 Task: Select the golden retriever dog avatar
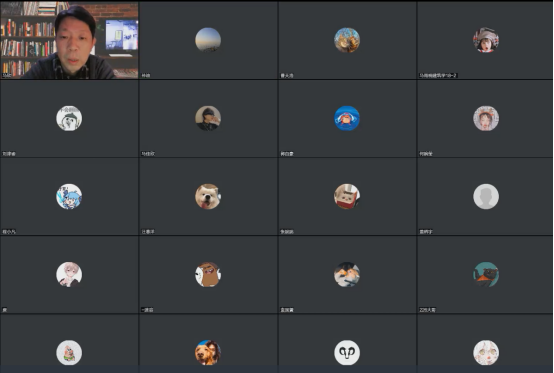point(208,353)
